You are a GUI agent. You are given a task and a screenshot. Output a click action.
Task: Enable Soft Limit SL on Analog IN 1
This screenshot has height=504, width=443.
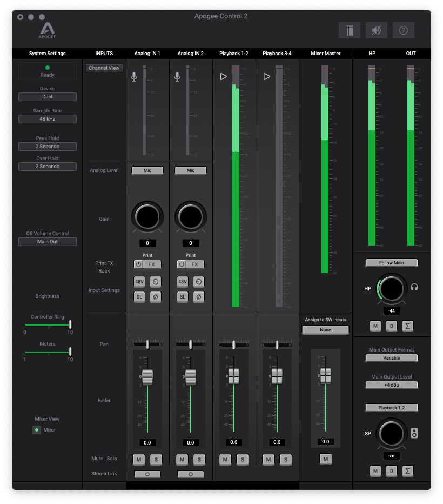139,297
